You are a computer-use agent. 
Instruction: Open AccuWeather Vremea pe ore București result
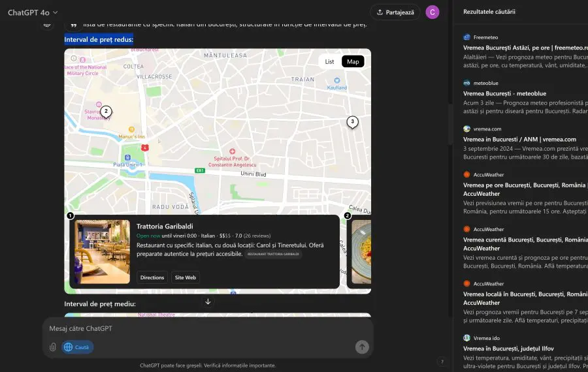pyautogui.click(x=525, y=189)
